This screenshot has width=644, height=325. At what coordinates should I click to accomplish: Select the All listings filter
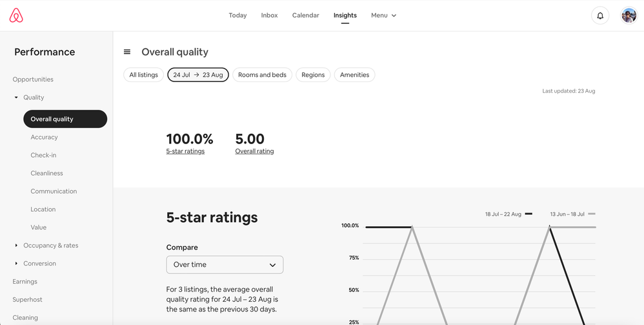(x=143, y=75)
